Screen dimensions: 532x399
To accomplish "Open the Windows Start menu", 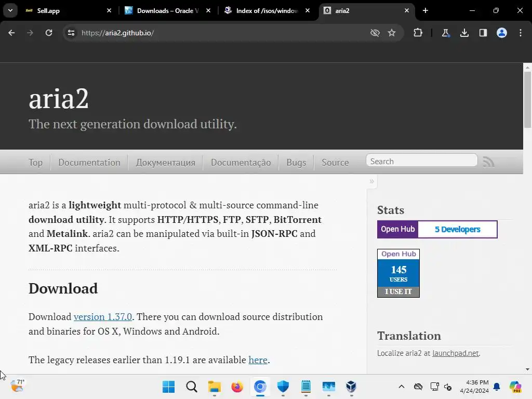I will [x=169, y=387].
